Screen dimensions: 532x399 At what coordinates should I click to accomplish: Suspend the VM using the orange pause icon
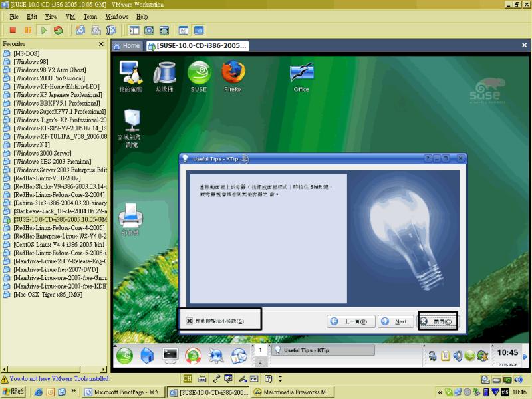[28, 30]
